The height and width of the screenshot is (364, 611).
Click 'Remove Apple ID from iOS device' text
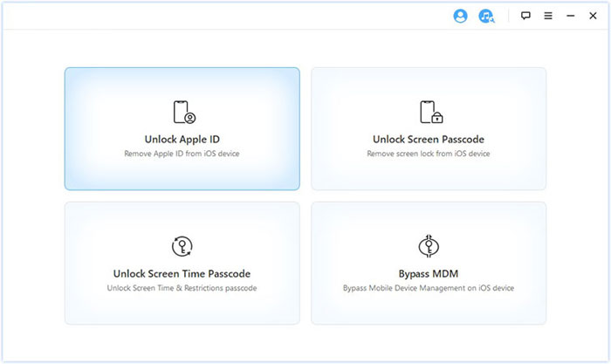182,154
